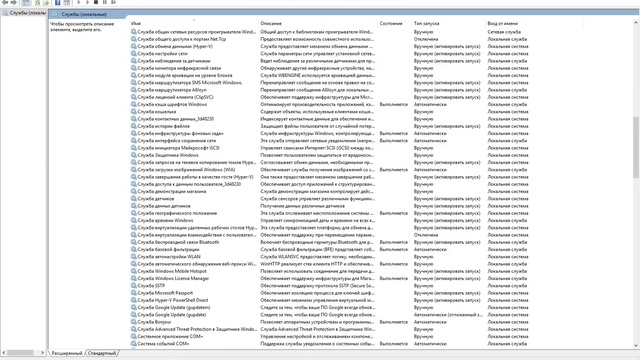Viewport: 640px width, 360px height.
Task: Select Службы (локальные) in the left tree
Action: point(24,13)
